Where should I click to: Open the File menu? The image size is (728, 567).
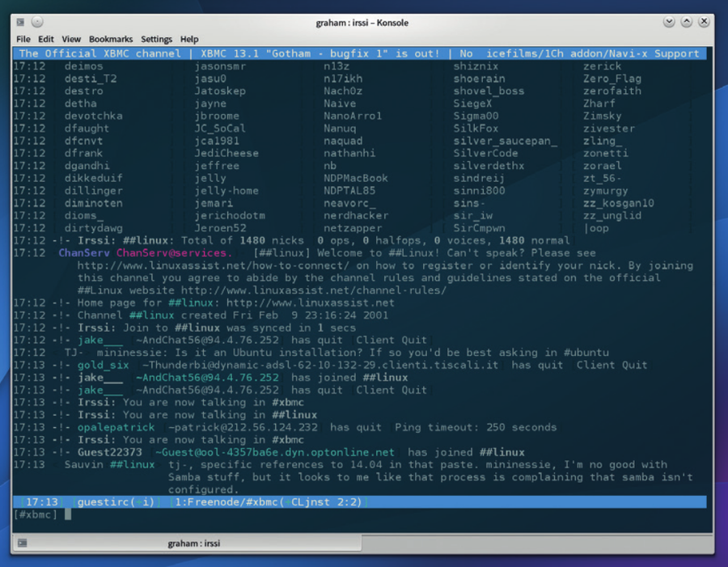coord(23,40)
